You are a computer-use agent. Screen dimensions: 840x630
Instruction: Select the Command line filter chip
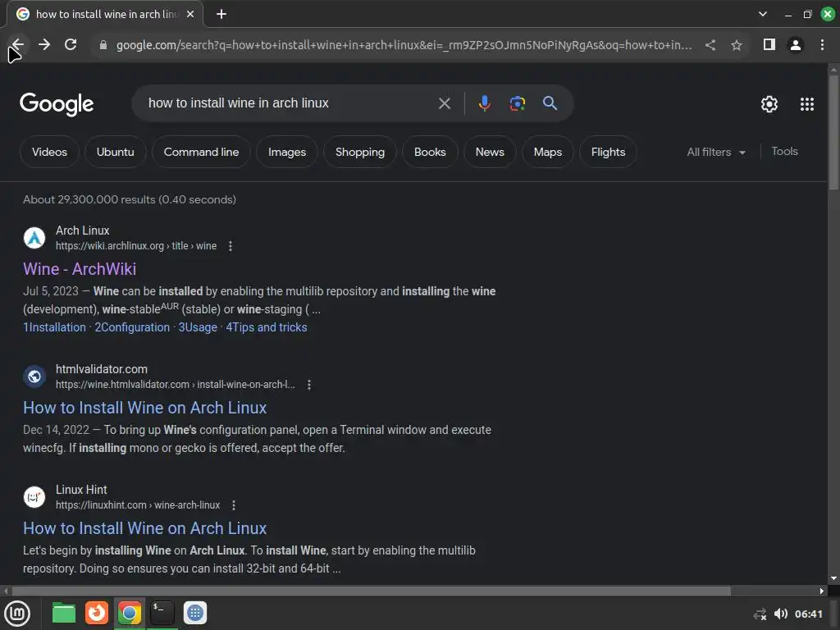[202, 152]
